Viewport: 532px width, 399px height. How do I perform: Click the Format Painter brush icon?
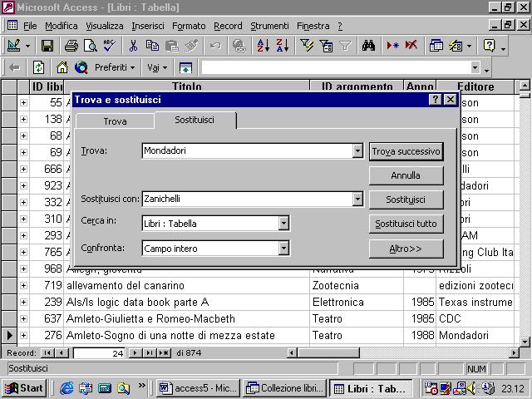(191, 46)
